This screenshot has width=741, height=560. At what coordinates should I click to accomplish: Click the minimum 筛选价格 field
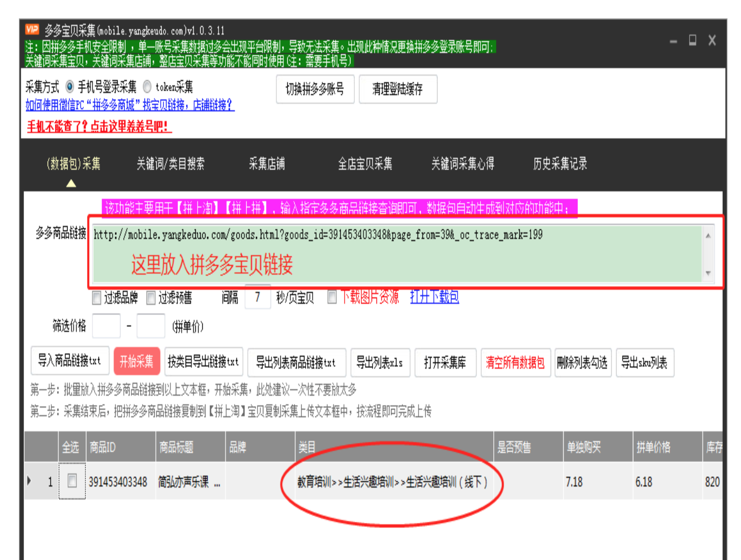click(x=107, y=326)
